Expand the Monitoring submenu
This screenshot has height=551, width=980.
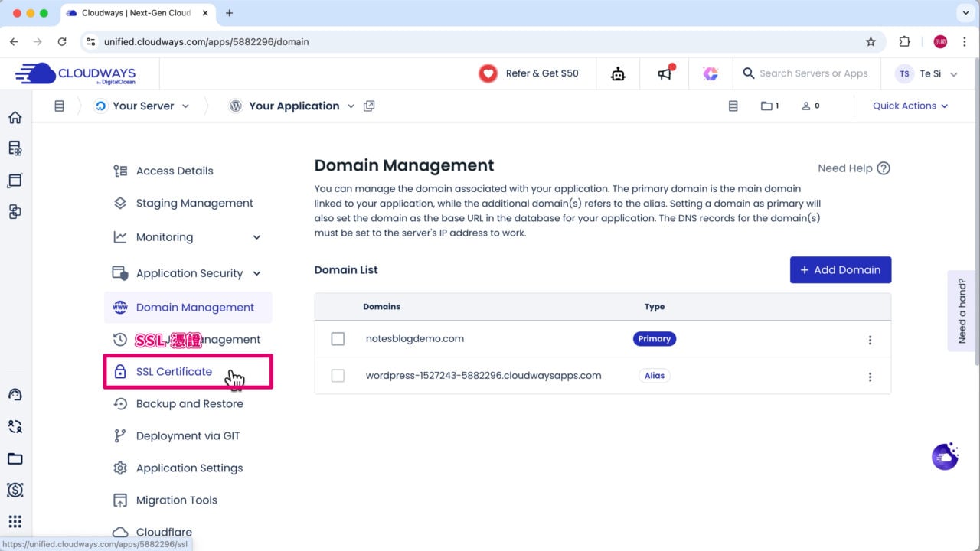coord(256,237)
